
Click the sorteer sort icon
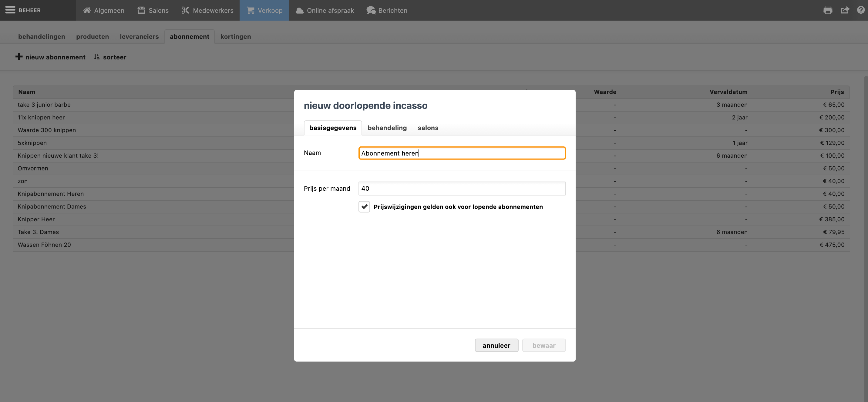pyautogui.click(x=97, y=57)
